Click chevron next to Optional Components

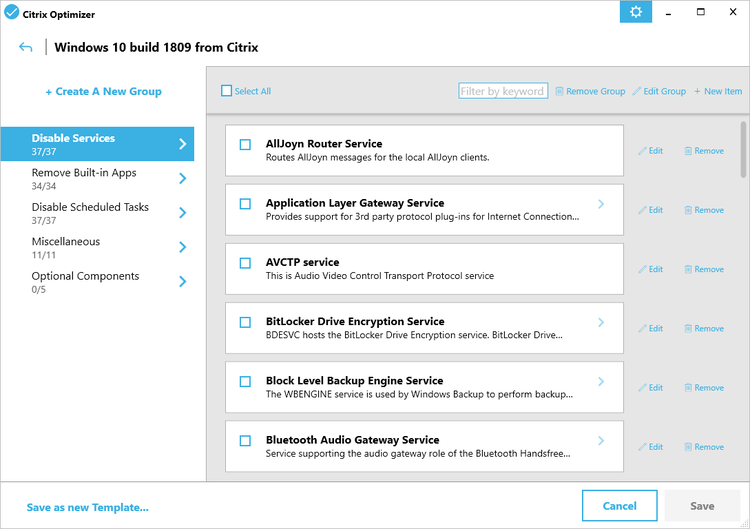click(x=182, y=282)
